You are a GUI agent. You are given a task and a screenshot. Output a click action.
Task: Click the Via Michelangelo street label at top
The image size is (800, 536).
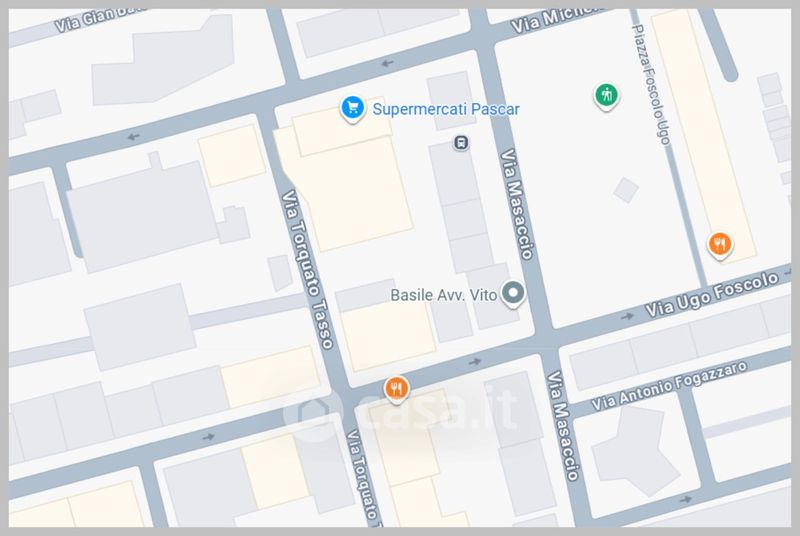click(x=558, y=19)
